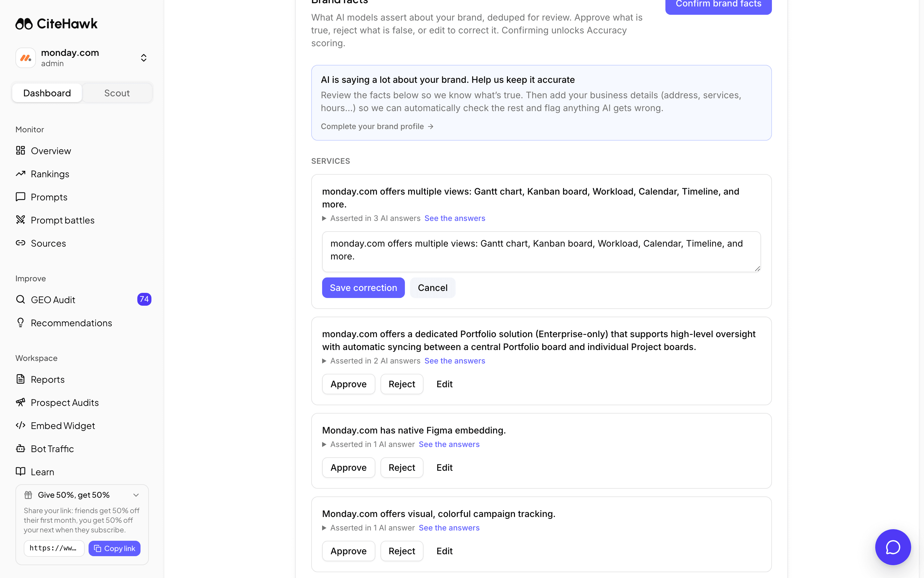Switch to the Scout tab
The width and height of the screenshot is (924, 578).
tap(117, 93)
